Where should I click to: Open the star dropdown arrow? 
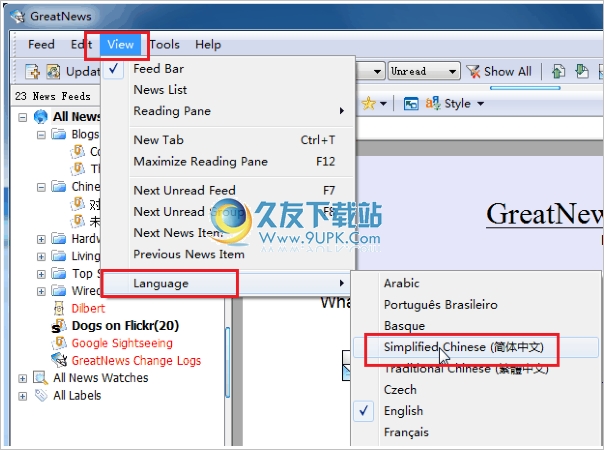(x=383, y=104)
